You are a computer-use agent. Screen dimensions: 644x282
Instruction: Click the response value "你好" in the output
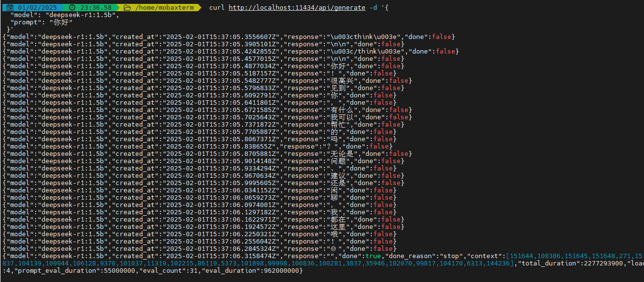pos(338,66)
